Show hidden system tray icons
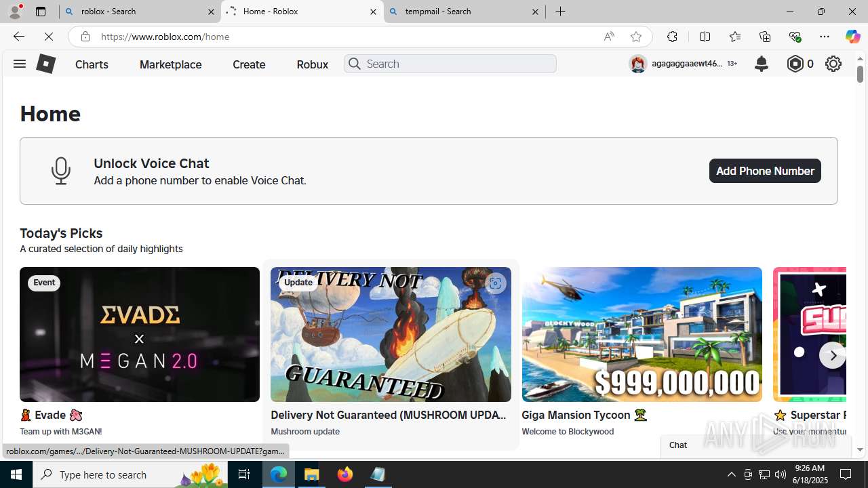Screen dimensions: 868x488 pyautogui.click(x=731, y=474)
